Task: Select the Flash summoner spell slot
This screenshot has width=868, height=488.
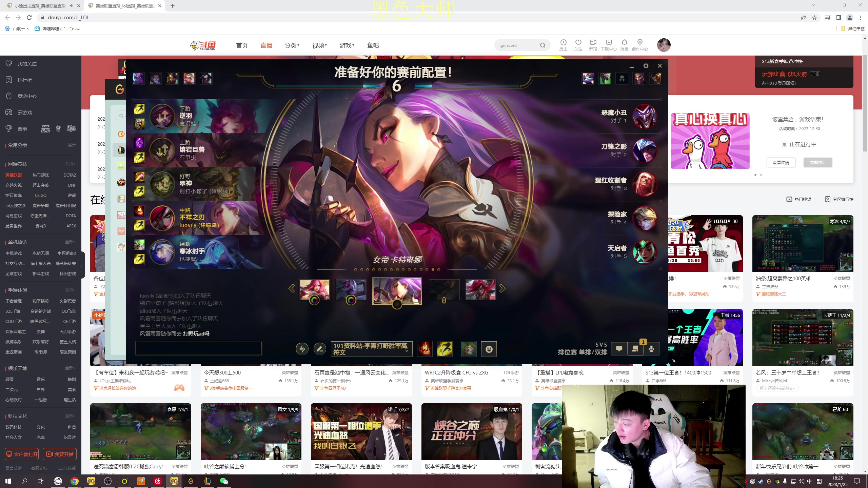Action: (x=445, y=349)
